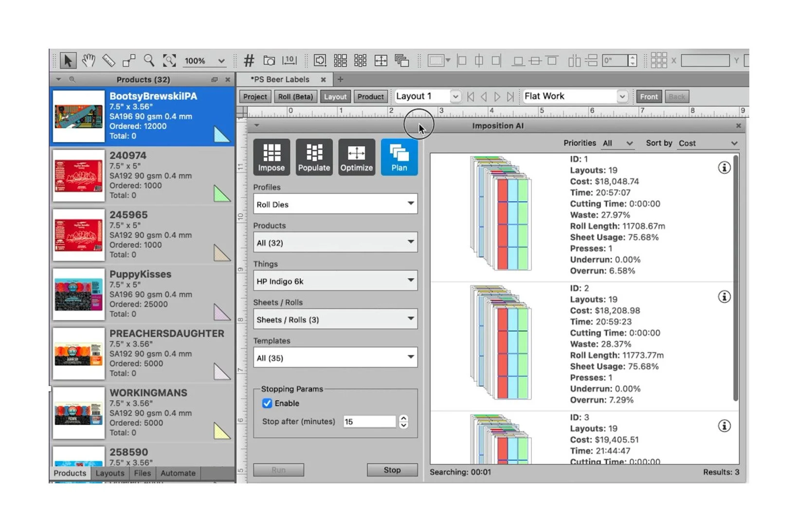Add a new document tab with plus

341,79
